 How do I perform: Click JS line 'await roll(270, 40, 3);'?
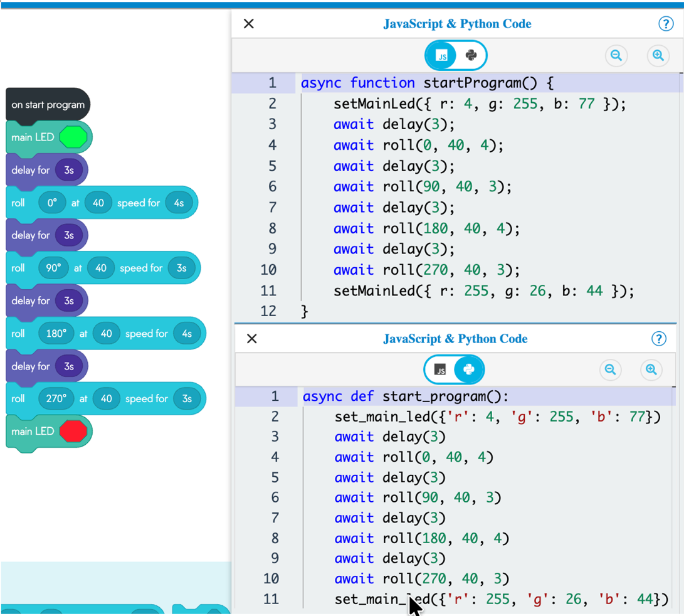pyautogui.click(x=426, y=270)
